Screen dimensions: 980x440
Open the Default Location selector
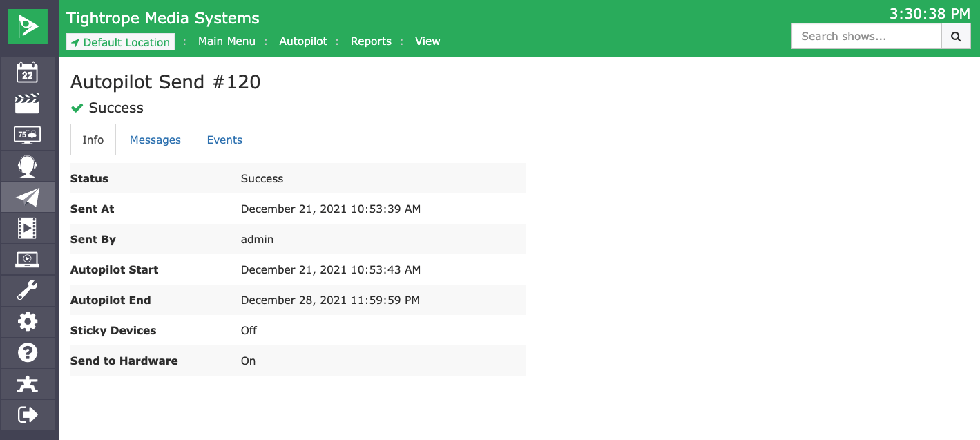pos(121,42)
